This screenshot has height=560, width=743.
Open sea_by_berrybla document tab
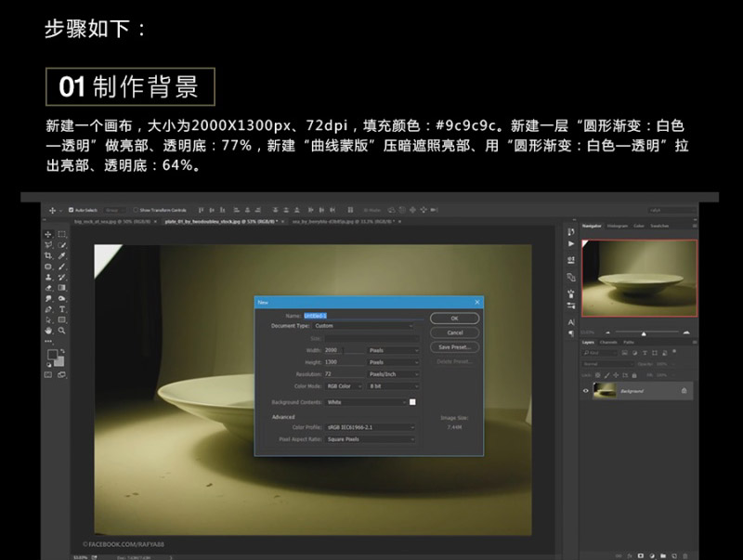click(x=343, y=222)
